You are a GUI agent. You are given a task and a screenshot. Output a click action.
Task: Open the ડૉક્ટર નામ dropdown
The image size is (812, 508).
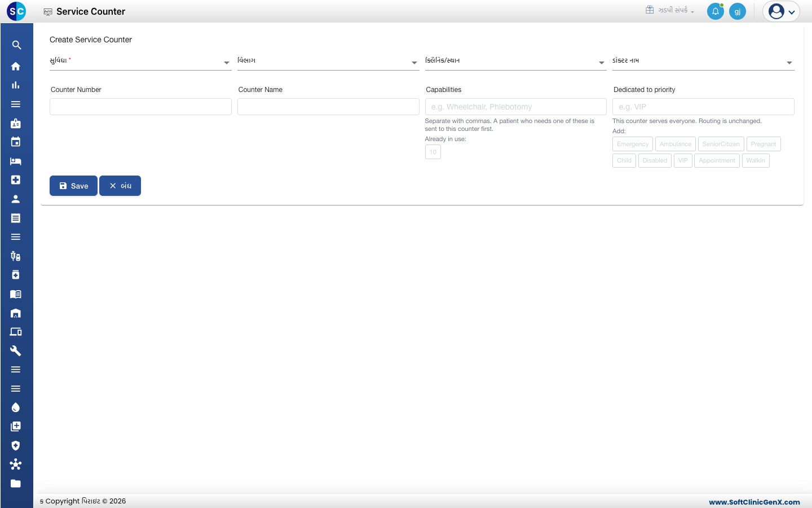coord(703,61)
